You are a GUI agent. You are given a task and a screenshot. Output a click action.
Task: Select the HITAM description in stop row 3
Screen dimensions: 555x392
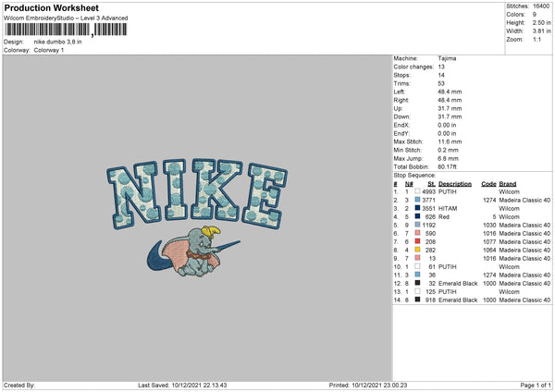pyautogui.click(x=448, y=208)
